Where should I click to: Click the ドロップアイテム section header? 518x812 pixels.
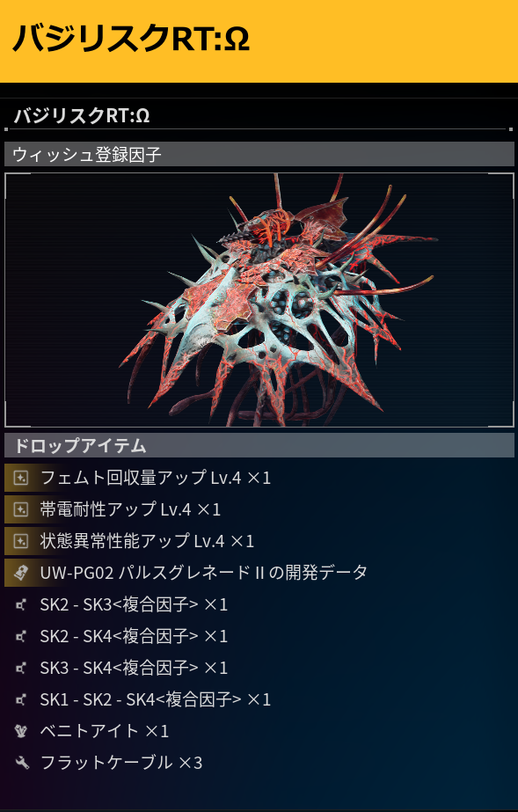259,445
